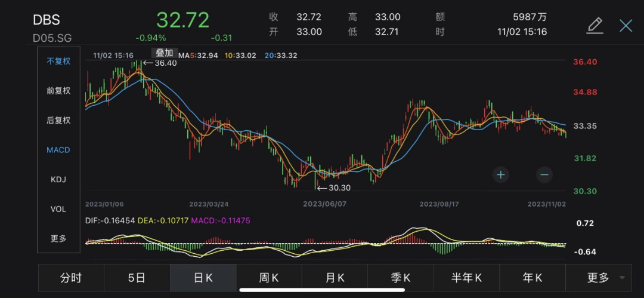
Task: Switch to 分时 intraday tab
Action: click(x=71, y=278)
